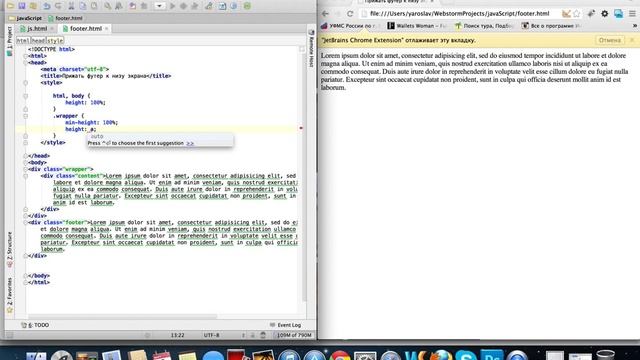Open the Все о программе bookmark

(x=551, y=26)
